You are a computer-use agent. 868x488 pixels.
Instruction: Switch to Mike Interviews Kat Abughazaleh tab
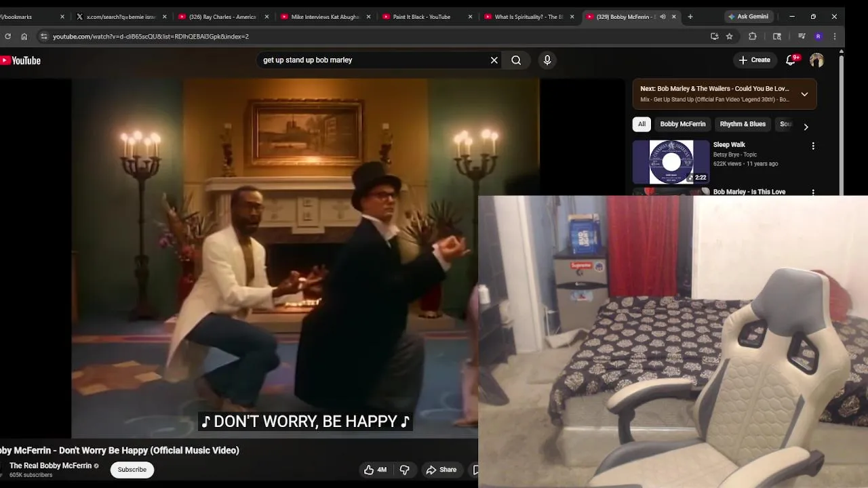click(x=325, y=17)
